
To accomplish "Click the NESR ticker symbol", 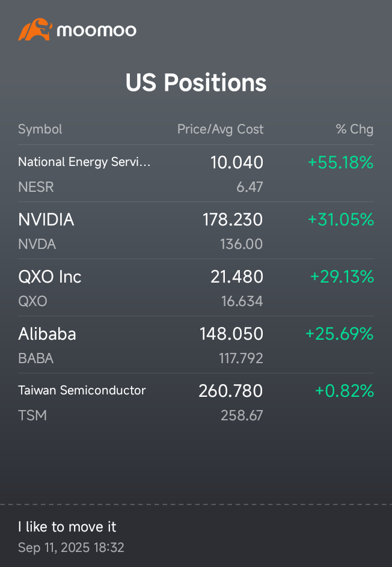I will point(36,187).
